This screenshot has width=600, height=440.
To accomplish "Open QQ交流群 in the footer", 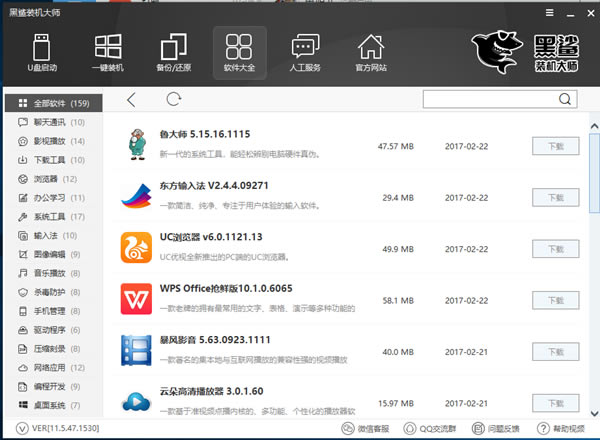I will pos(430,429).
